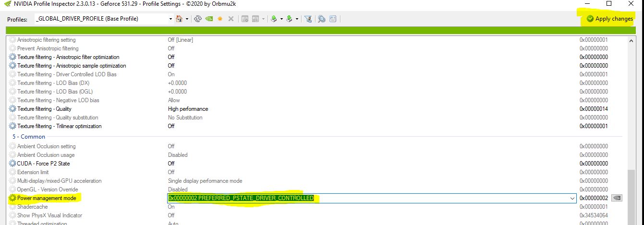Screen dimensions: 644x225
Task: Click hex value 0x00000014 of Texture Quality
Action: 594,109
